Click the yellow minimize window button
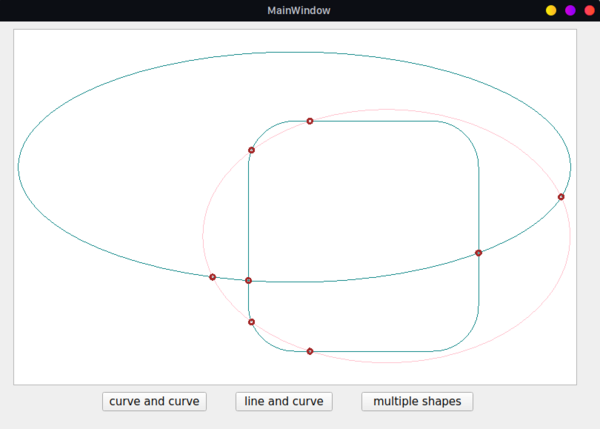Viewport: 600px width, 429px height. 551,10
